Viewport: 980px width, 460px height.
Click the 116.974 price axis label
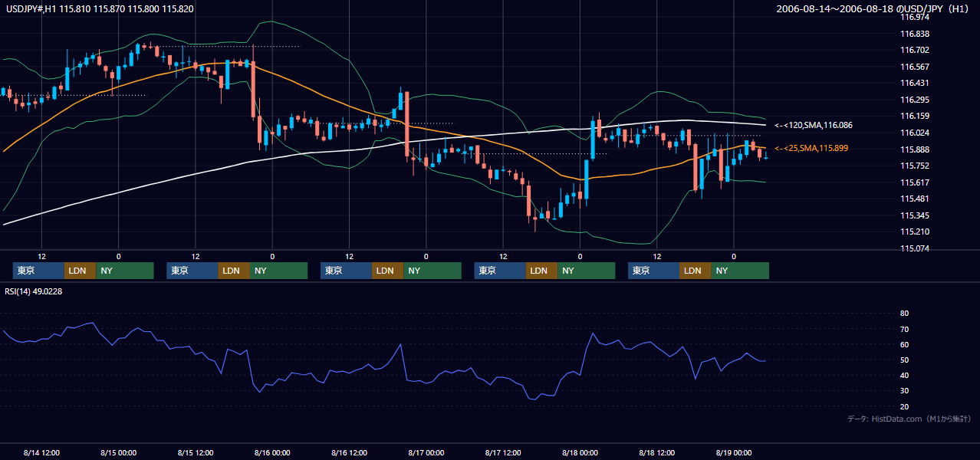pyautogui.click(x=915, y=17)
